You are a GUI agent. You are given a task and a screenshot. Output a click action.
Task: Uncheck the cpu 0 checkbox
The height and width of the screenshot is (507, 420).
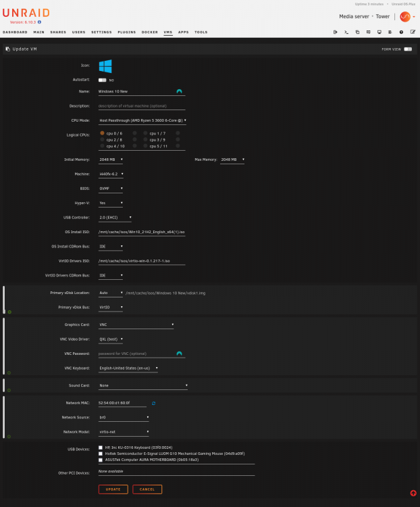pos(102,133)
